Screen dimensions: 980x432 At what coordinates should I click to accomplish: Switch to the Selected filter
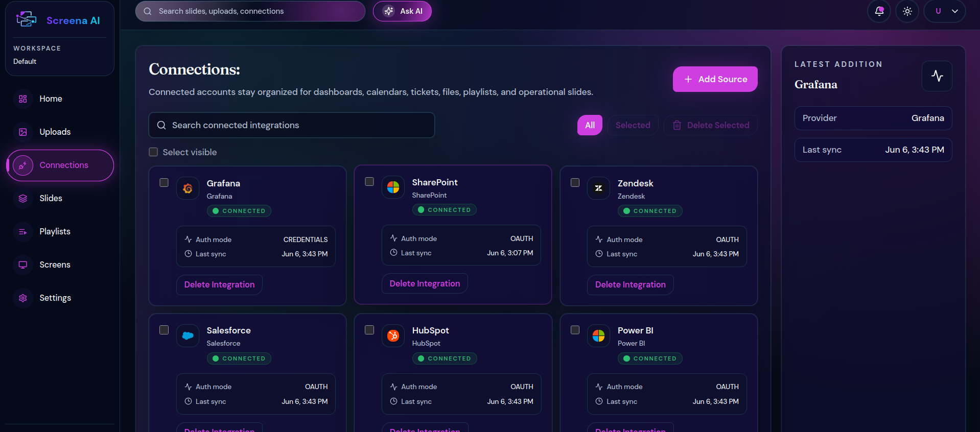(x=633, y=125)
